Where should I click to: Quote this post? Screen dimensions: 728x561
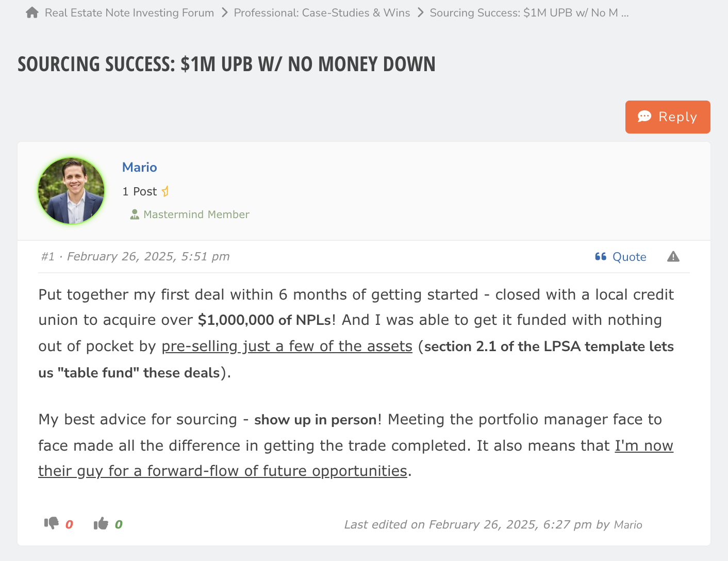(x=629, y=257)
